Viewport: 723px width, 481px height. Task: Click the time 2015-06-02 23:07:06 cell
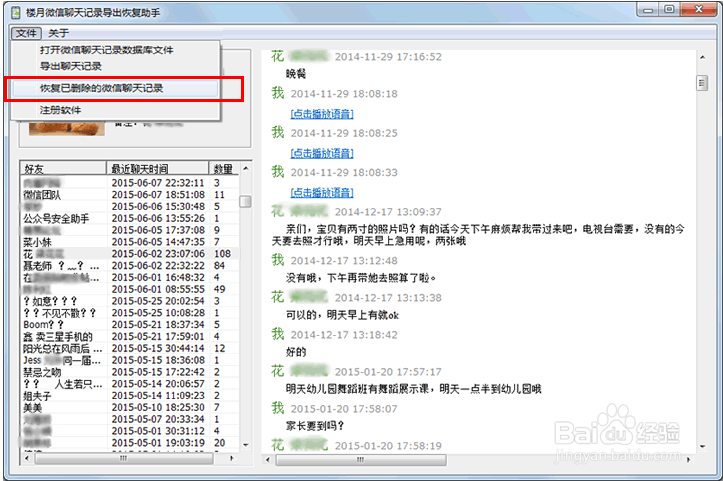point(158,254)
